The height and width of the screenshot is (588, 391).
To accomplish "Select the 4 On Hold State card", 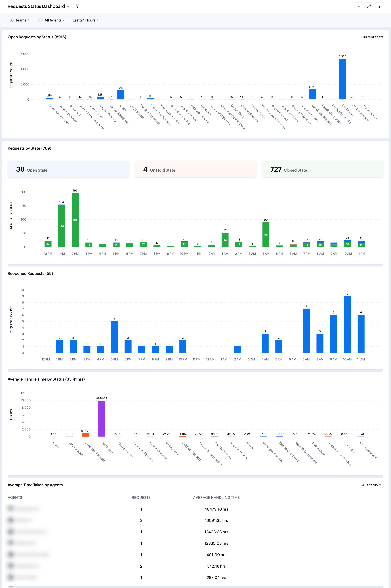I will point(195,169).
